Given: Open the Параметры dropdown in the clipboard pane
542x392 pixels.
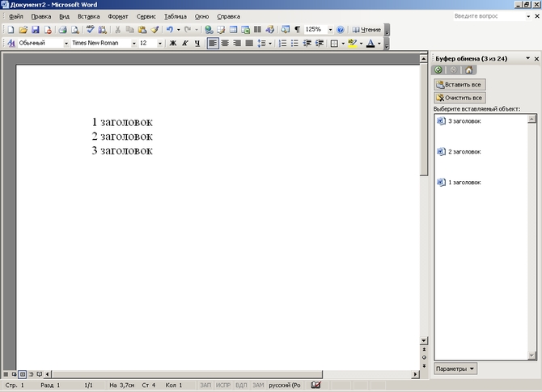Looking at the screenshot, I should [x=456, y=369].
